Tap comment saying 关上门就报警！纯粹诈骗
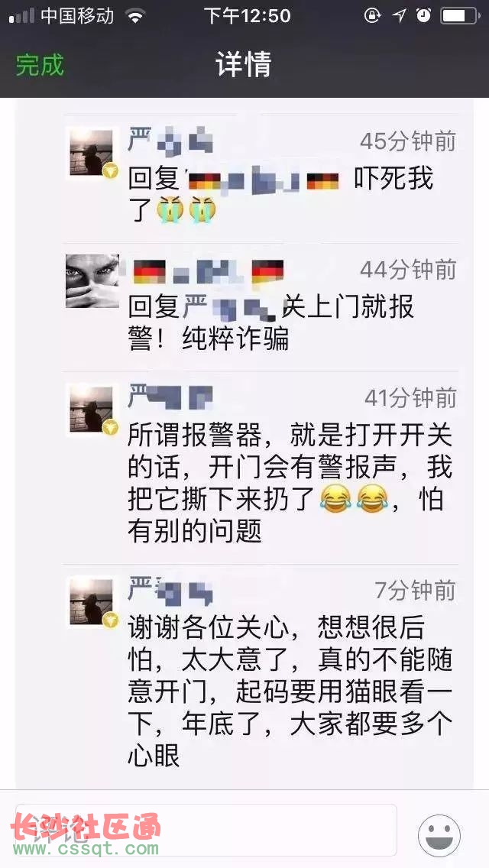 pos(271,323)
